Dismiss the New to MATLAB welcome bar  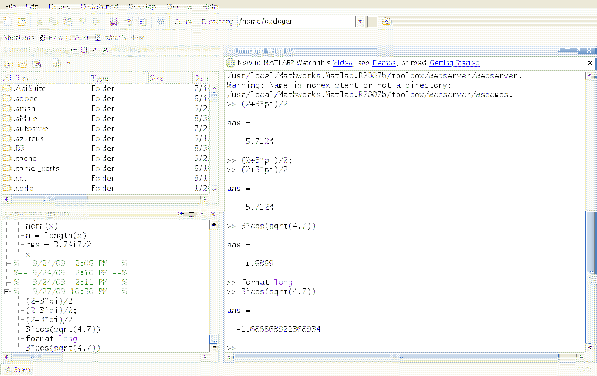click(590, 63)
